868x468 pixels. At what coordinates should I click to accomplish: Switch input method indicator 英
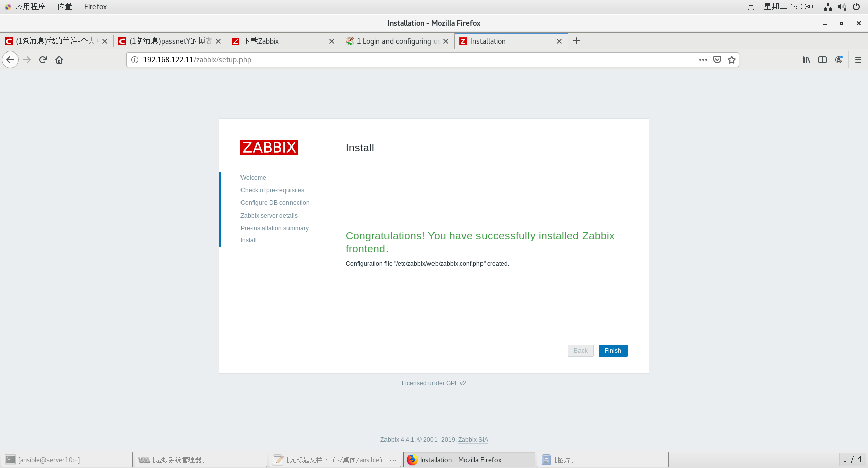(751, 7)
